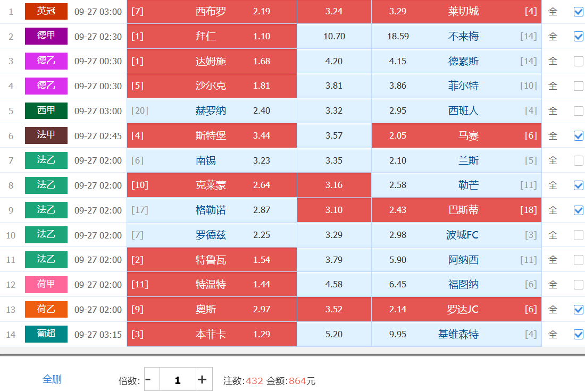
Task: Select draw odds 4.58 for 特温特 match
Action: pyautogui.click(x=334, y=285)
